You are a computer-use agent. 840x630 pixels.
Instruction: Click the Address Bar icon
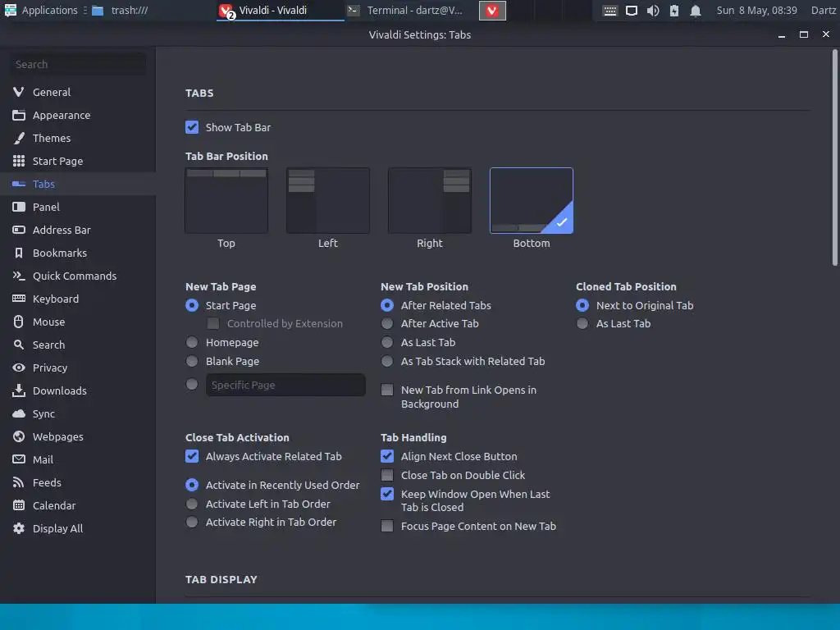click(x=19, y=230)
